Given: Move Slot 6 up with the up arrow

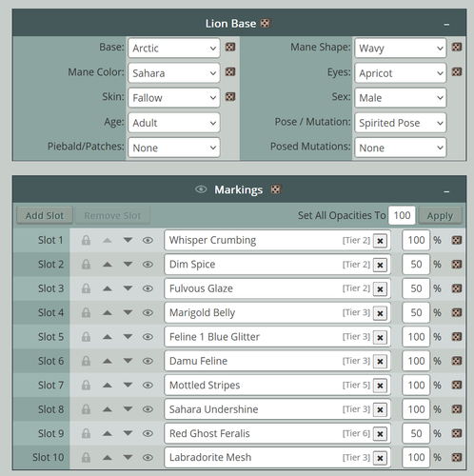Looking at the screenshot, I should [x=108, y=361].
